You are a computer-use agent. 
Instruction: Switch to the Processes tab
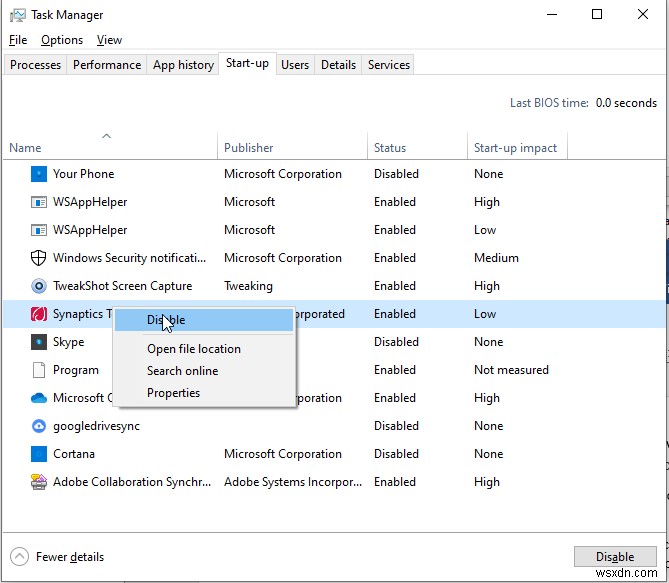[35, 65]
